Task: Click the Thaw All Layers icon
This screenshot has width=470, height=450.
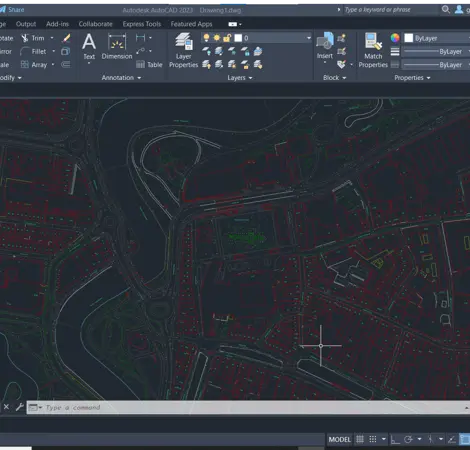Action: [x=232, y=64]
